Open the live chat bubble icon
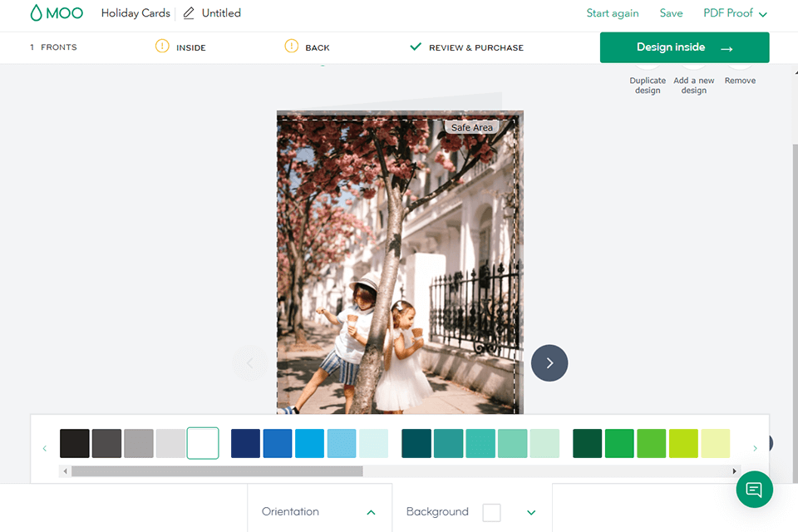Screen dimensions: 798x532 coord(754,490)
